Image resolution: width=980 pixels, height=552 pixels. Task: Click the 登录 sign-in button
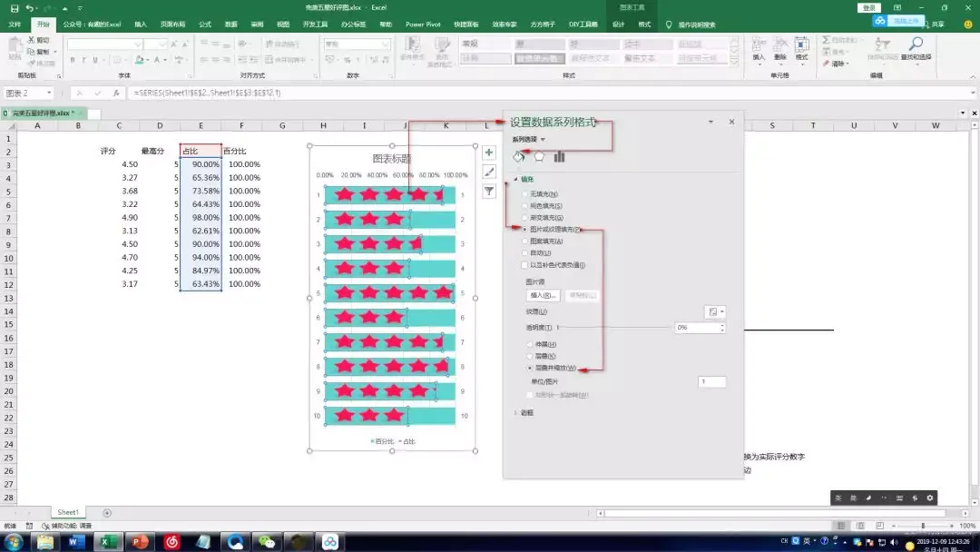[x=868, y=7]
